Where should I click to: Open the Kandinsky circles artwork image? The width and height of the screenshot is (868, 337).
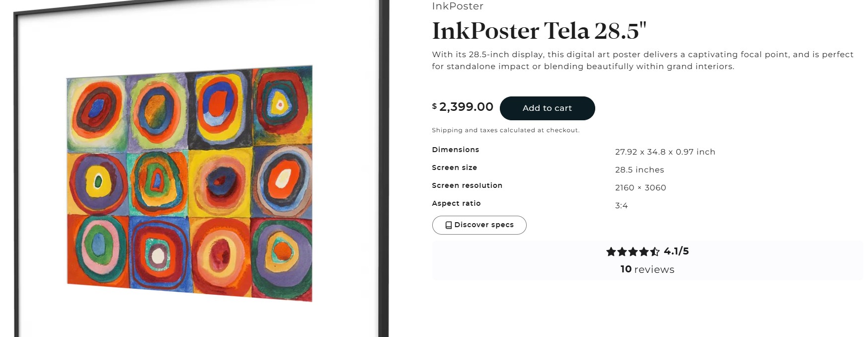click(190, 183)
